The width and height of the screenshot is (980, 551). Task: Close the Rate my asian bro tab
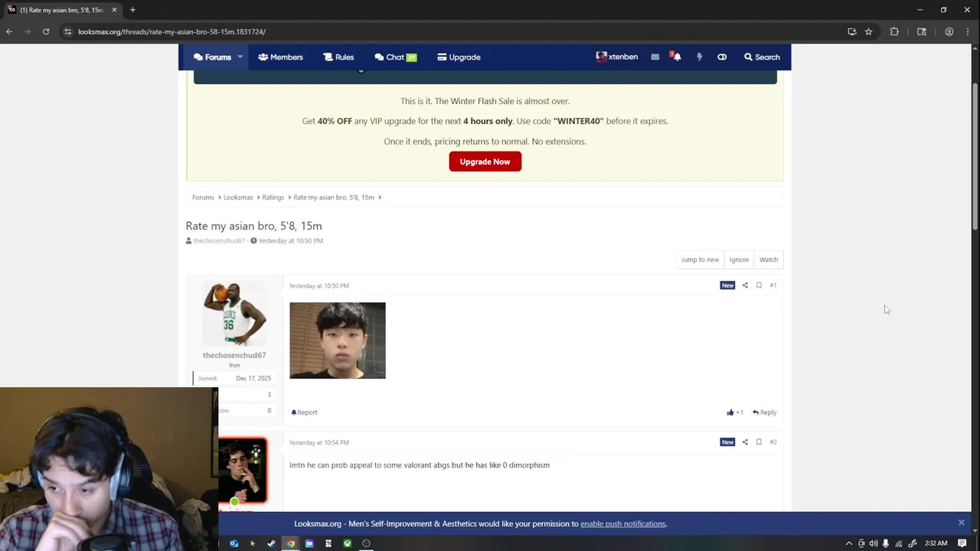(114, 10)
